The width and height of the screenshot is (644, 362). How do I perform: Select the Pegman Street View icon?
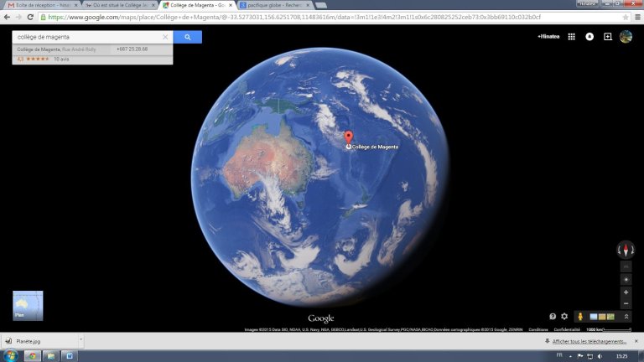click(x=579, y=317)
